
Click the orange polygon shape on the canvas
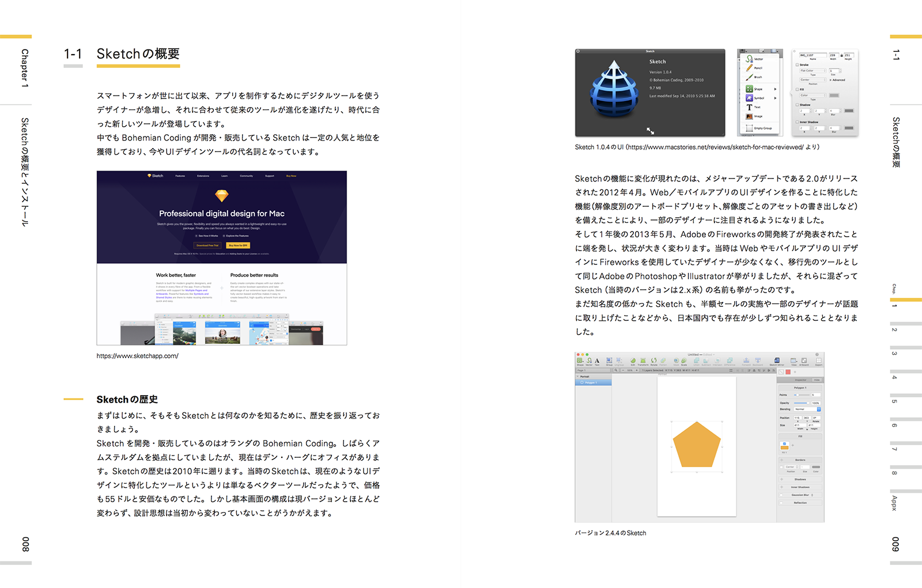pyautogui.click(x=697, y=444)
